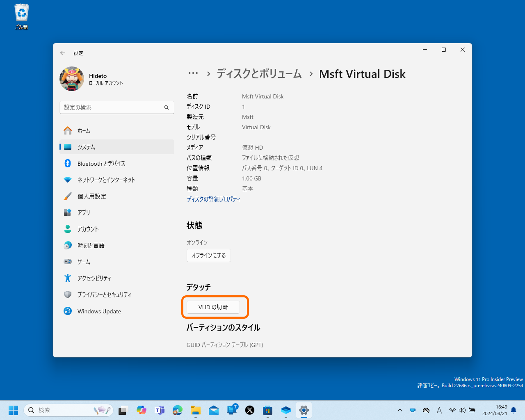Open ディスクの詳細プロパティ link

[x=214, y=199]
